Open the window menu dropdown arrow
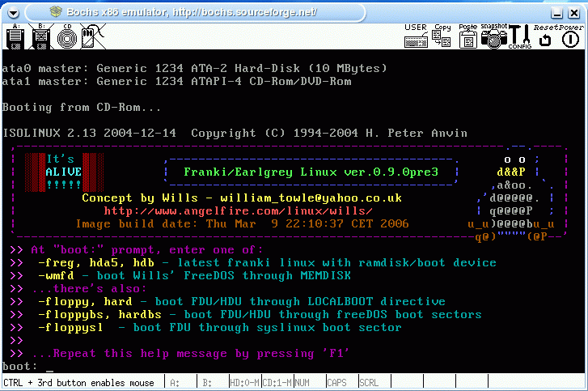This screenshot has height=391, width=588. (x=14, y=13)
